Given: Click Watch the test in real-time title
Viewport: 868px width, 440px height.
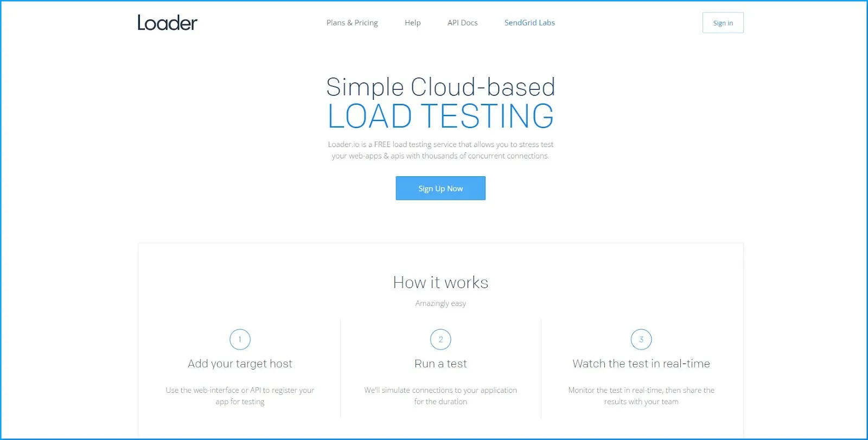Looking at the screenshot, I should click(x=641, y=364).
